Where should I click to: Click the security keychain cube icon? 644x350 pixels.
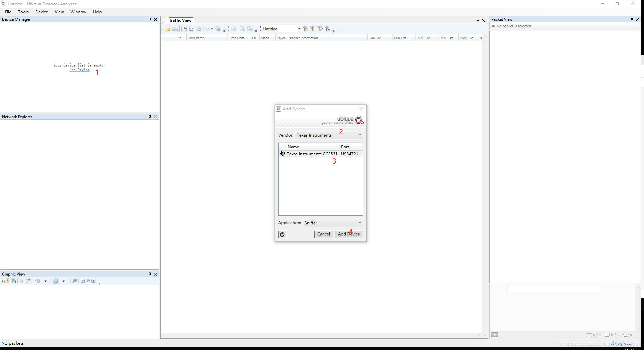coord(199,29)
